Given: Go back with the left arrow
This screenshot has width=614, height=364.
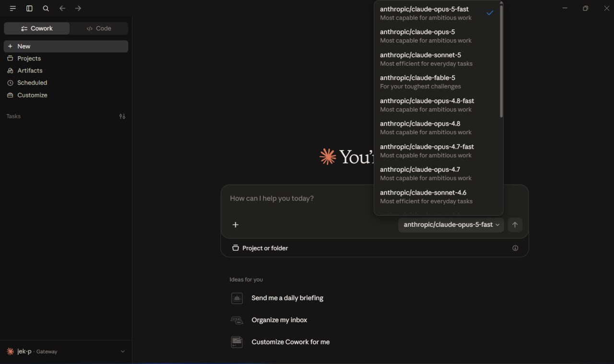Looking at the screenshot, I should 62,9.
